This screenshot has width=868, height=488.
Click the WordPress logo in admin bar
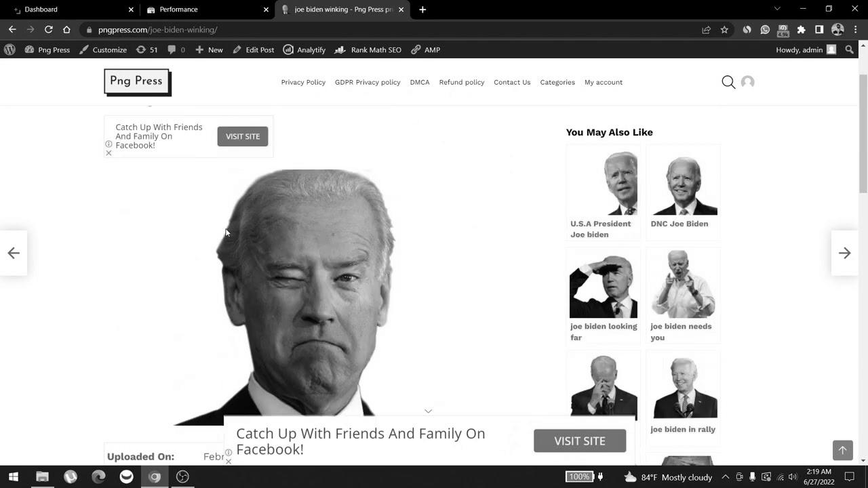tap(9, 49)
